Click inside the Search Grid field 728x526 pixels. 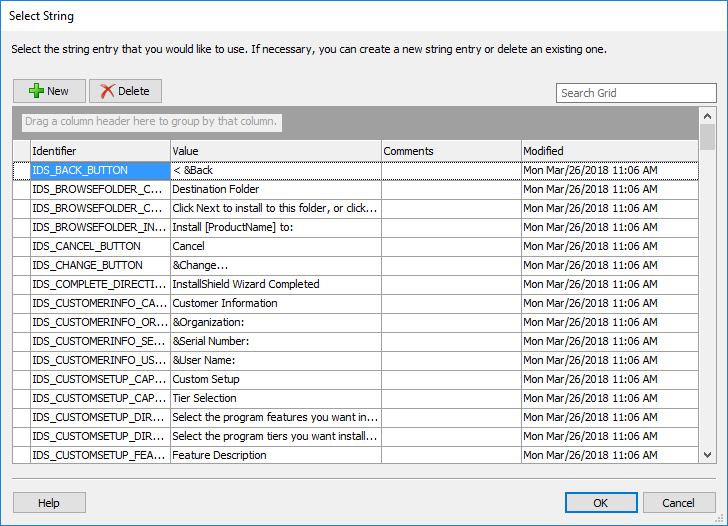coord(635,93)
